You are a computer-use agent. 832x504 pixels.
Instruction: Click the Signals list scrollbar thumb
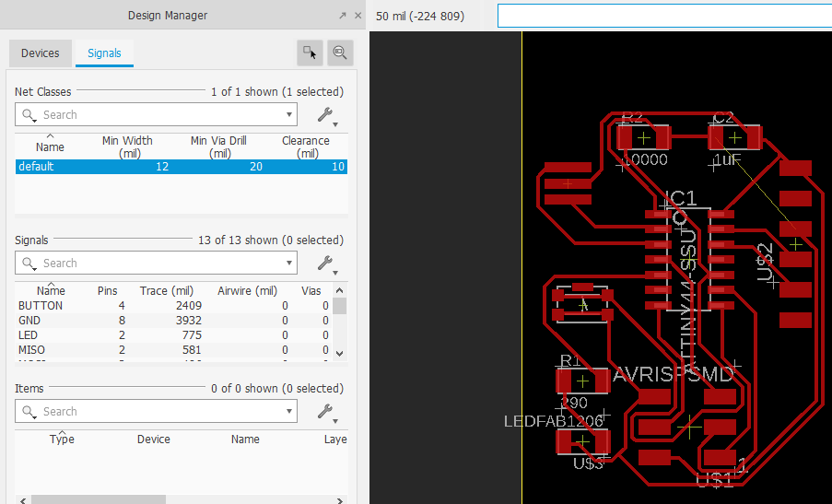(340, 306)
